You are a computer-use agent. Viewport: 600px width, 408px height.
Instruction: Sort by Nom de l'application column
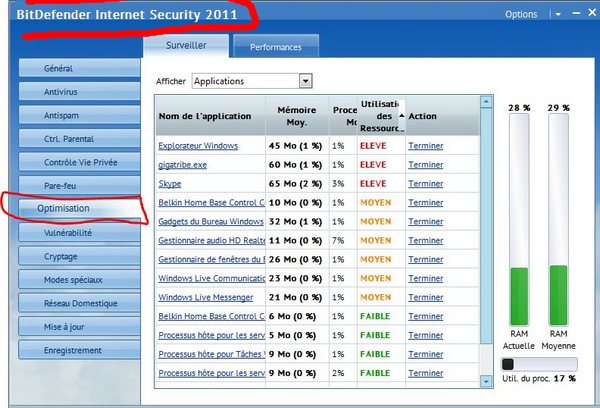[210, 116]
